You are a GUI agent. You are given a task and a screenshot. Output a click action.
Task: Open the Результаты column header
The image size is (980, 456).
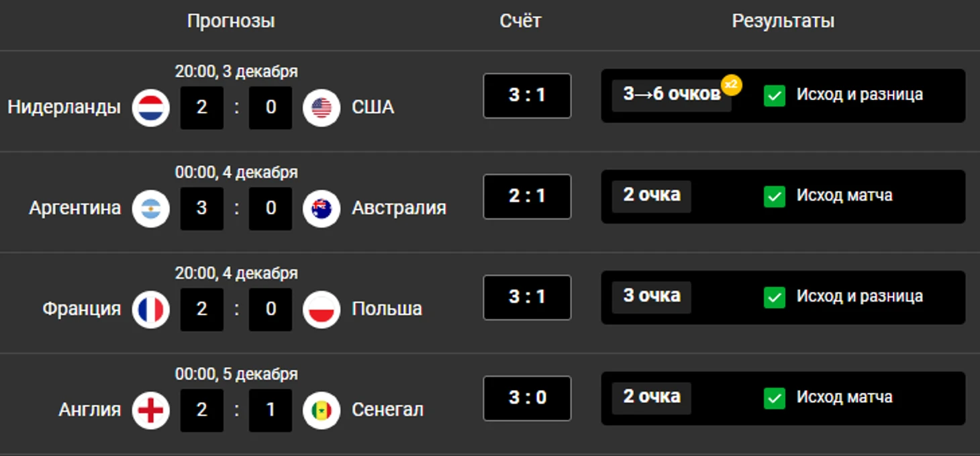(783, 21)
